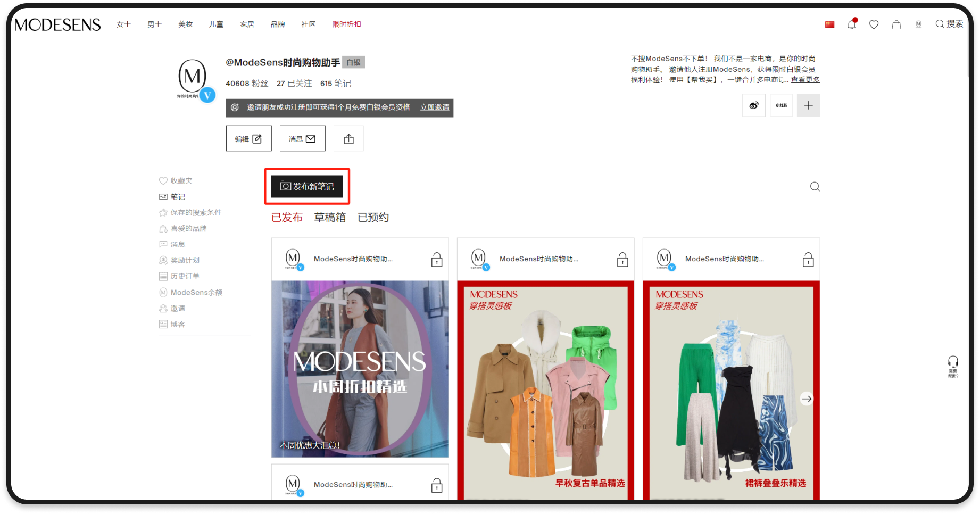
Task: Click the Weibo social icon
Action: point(754,105)
